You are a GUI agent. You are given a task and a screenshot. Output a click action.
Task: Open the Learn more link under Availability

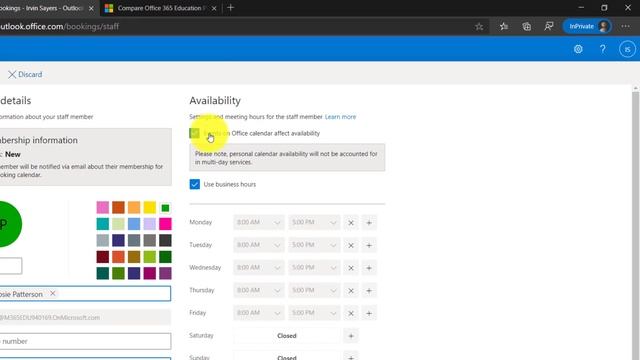point(340,117)
